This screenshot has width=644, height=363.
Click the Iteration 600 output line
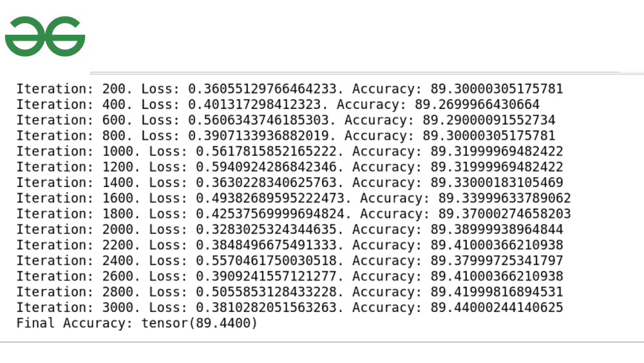285,120
